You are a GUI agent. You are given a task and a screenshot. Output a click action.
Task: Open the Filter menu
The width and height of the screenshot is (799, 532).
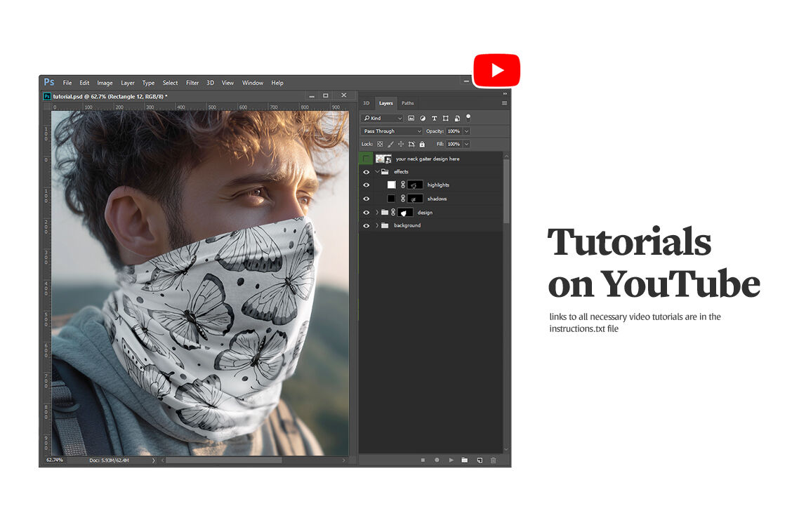(x=192, y=83)
